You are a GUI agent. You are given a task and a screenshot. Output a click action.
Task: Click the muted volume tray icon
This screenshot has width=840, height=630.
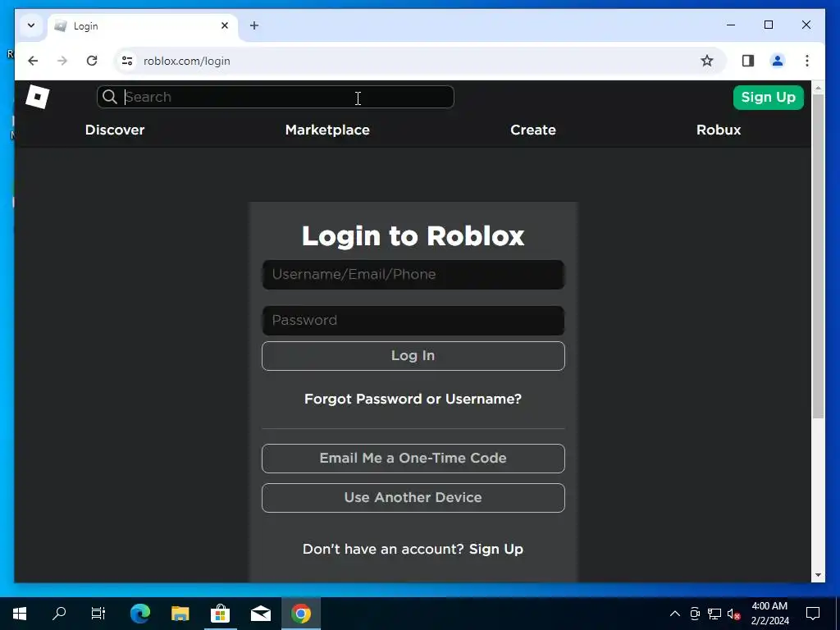[733, 614]
